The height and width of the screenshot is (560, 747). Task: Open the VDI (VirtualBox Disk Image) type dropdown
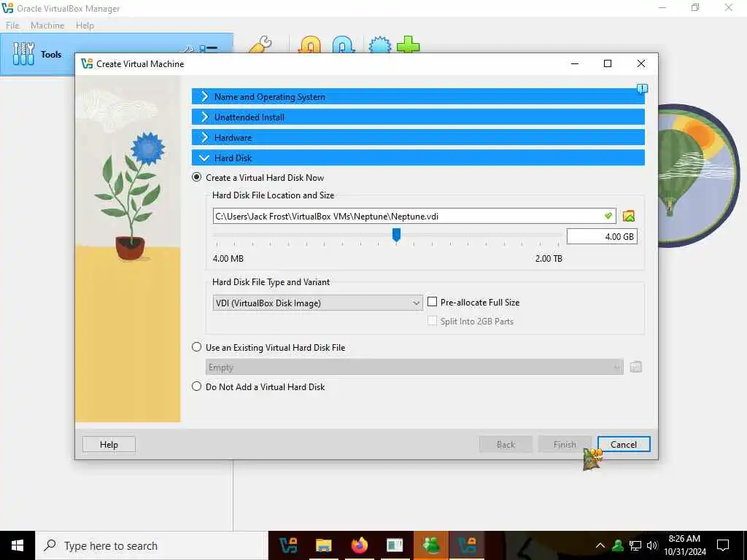click(317, 303)
